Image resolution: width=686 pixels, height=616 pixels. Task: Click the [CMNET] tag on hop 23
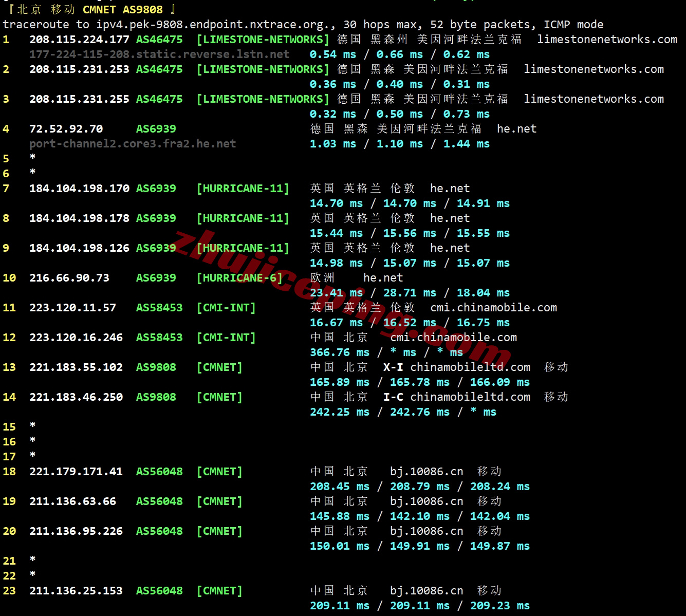tap(219, 591)
